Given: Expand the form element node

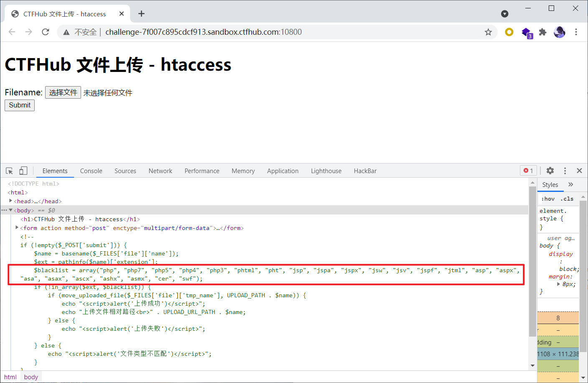Looking at the screenshot, I should (17, 227).
